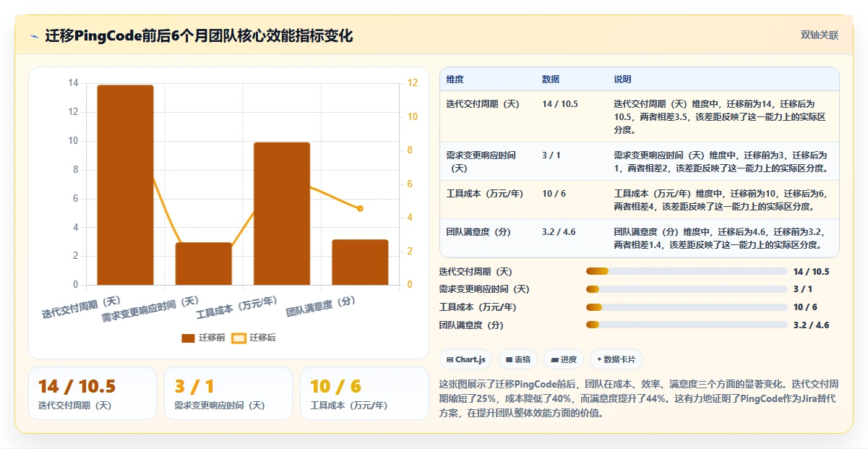Click progress label 团队满意度（分）
This screenshot has width=868, height=449.
click(x=471, y=325)
